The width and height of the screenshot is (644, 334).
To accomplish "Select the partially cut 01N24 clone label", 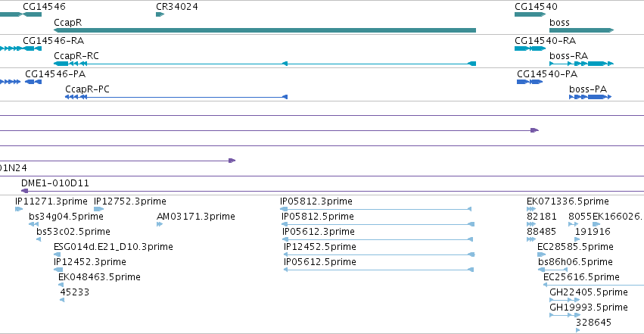I will pyautogui.click(x=14, y=168).
